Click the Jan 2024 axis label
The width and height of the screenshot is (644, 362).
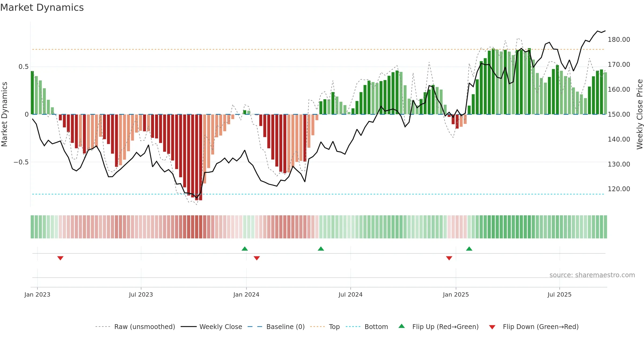(x=246, y=294)
